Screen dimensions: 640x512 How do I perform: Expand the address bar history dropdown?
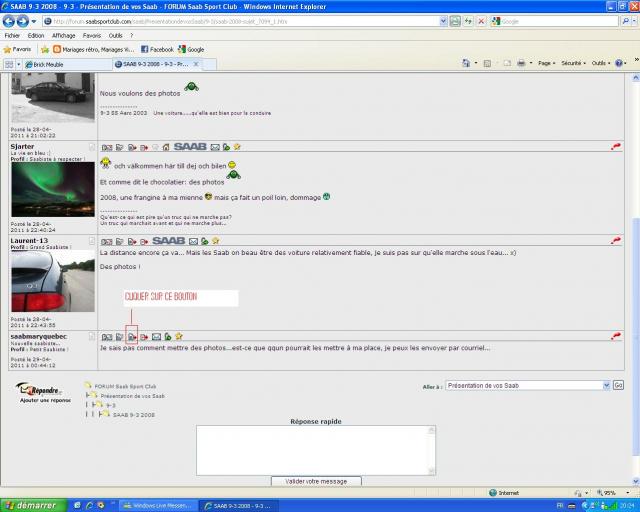click(x=443, y=21)
